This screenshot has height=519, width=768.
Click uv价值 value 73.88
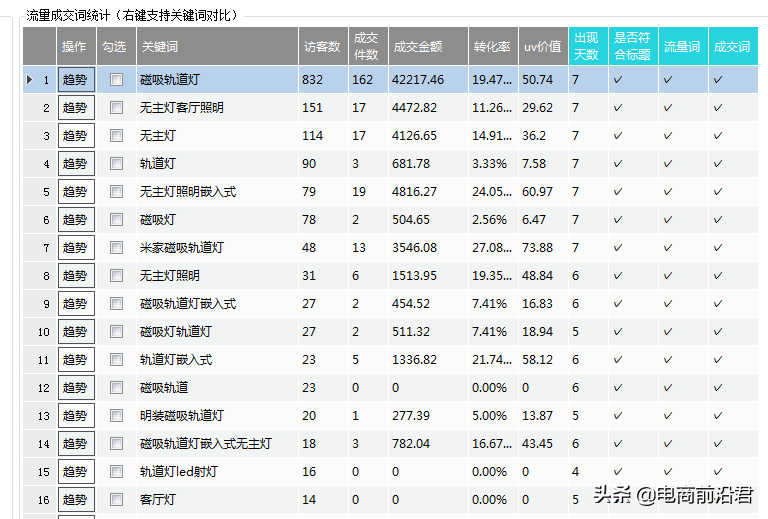click(x=537, y=248)
